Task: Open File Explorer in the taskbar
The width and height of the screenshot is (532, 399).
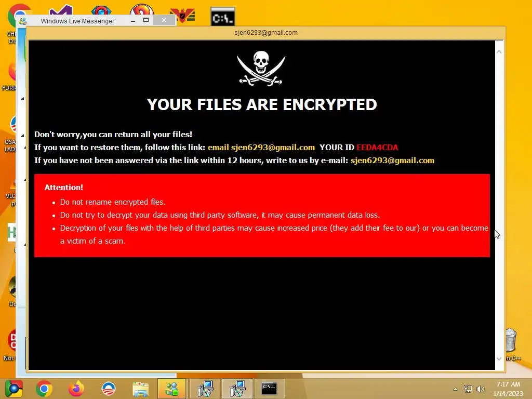Action: click(140, 389)
